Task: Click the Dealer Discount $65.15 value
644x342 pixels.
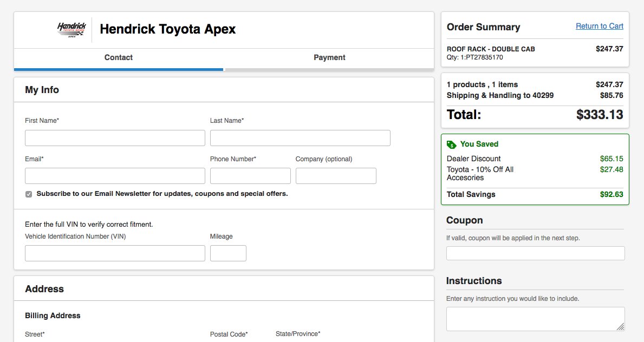Action: point(611,159)
